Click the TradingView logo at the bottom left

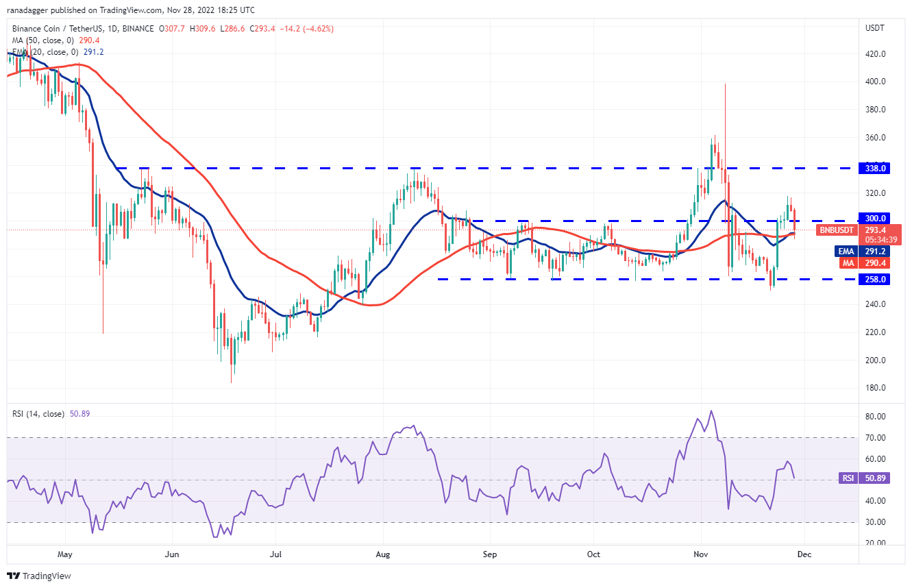click(39, 576)
